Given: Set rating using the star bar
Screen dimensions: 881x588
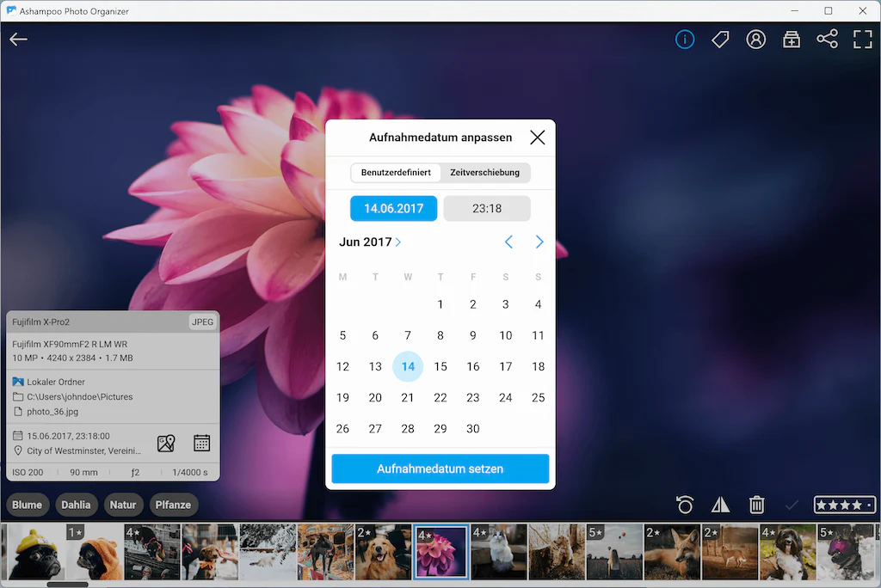Looking at the screenshot, I should pos(845,505).
